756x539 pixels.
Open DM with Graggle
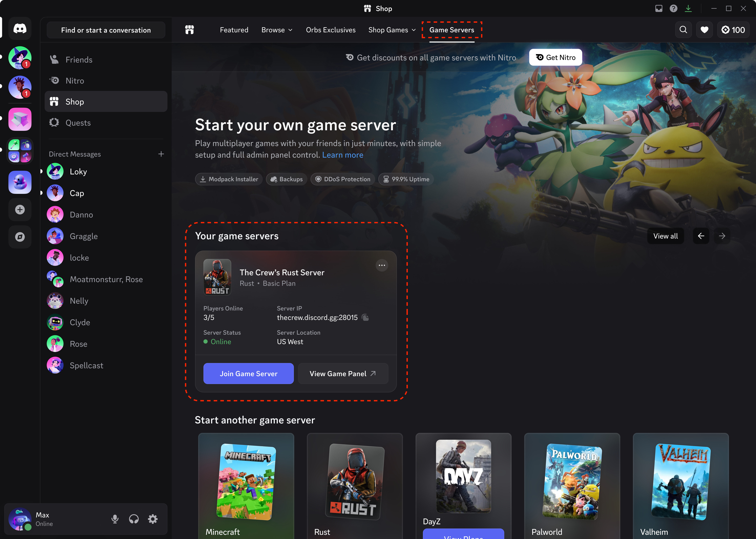[x=106, y=236]
